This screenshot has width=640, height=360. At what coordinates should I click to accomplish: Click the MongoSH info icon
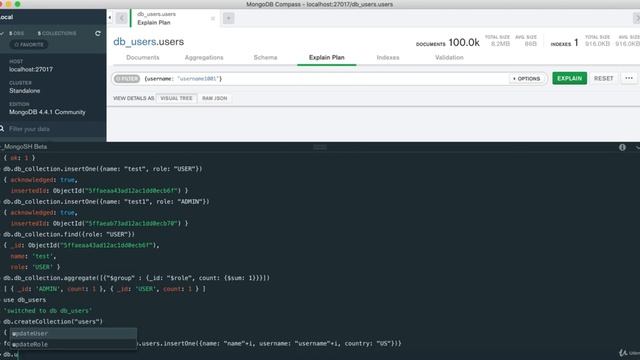point(622,147)
